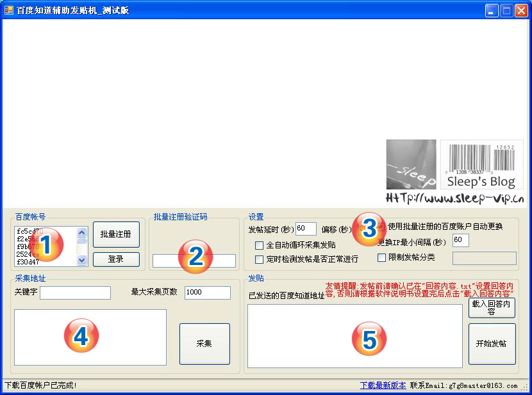Click the Http://www.sleep-vip.cn handwritten URL
This screenshot has height=395, width=532.
(x=454, y=198)
